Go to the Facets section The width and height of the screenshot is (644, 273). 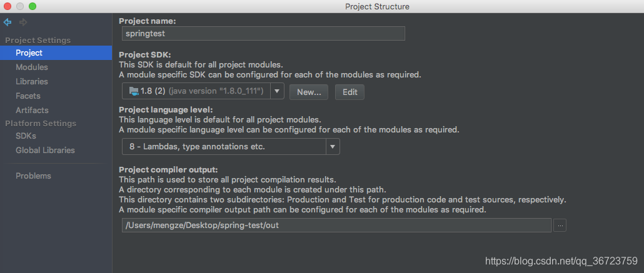pos(28,96)
